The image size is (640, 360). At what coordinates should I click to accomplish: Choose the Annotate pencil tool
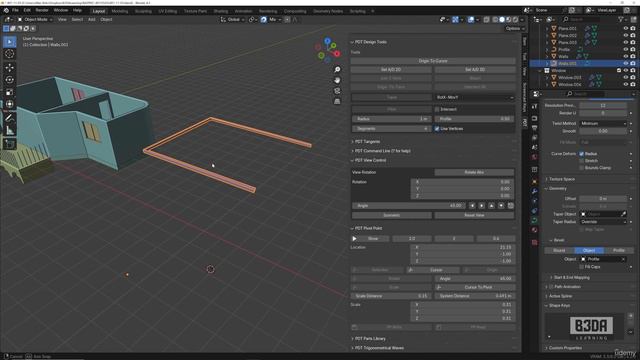(x=9, y=118)
